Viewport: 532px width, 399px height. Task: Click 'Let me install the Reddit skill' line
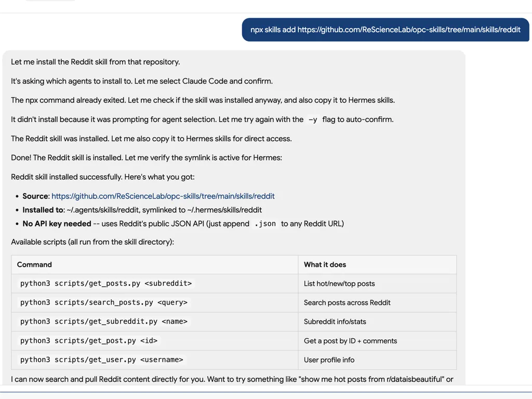[96, 62]
